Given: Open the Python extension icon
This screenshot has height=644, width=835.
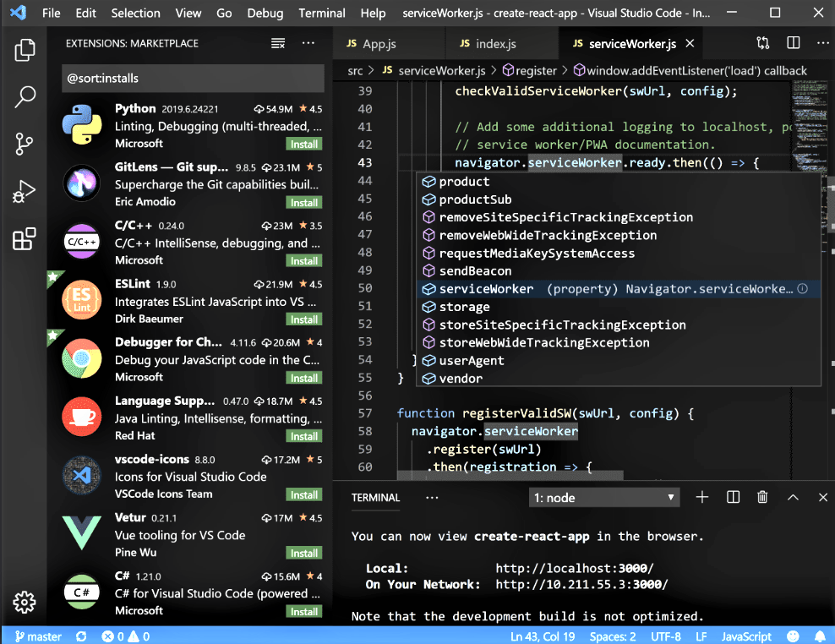Looking at the screenshot, I should pos(81,125).
